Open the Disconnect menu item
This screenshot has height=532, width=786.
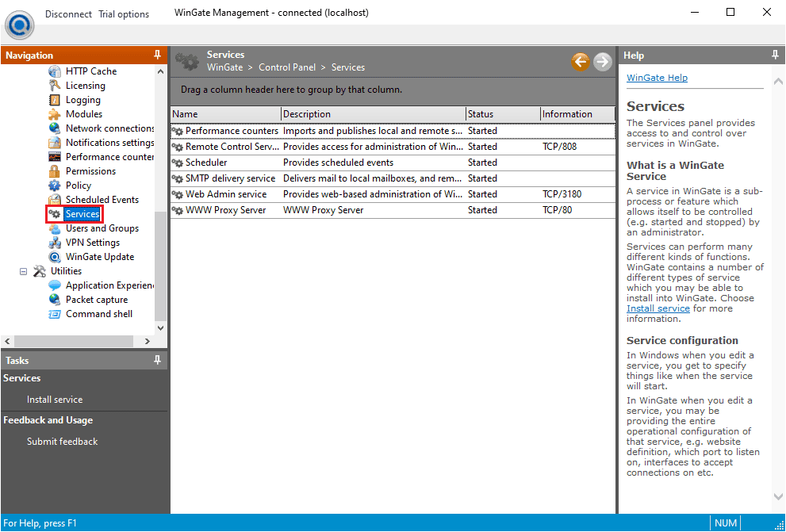pyautogui.click(x=68, y=13)
